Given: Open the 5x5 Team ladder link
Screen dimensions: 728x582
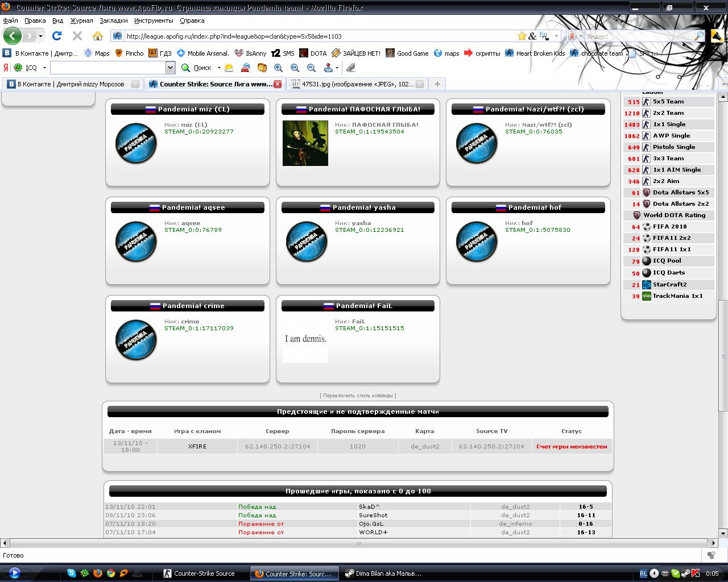Looking at the screenshot, I should (668, 102).
